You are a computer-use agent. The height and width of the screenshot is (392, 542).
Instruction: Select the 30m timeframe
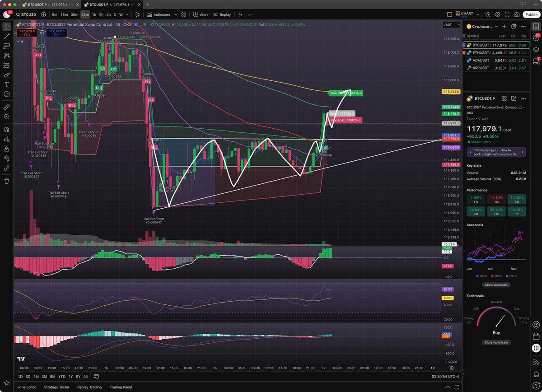[x=75, y=14]
